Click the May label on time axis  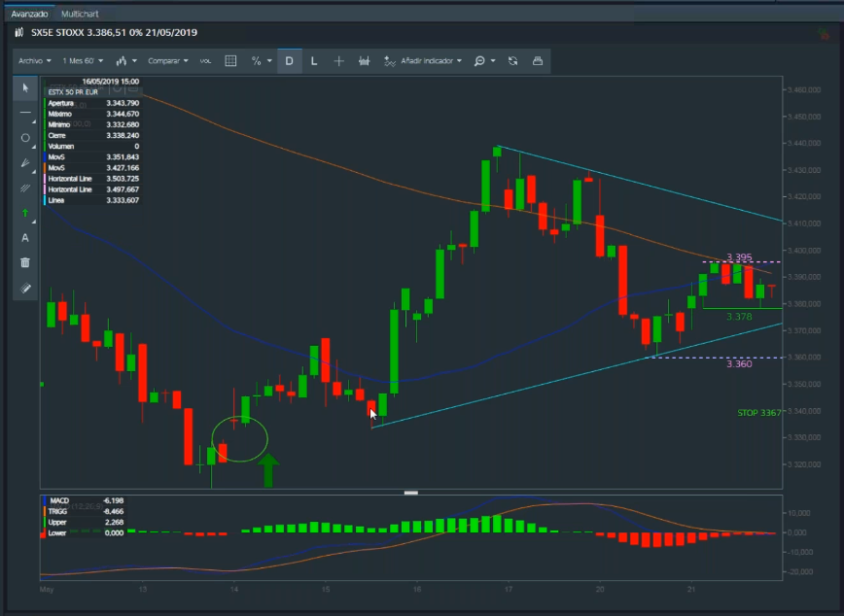[x=47, y=589]
